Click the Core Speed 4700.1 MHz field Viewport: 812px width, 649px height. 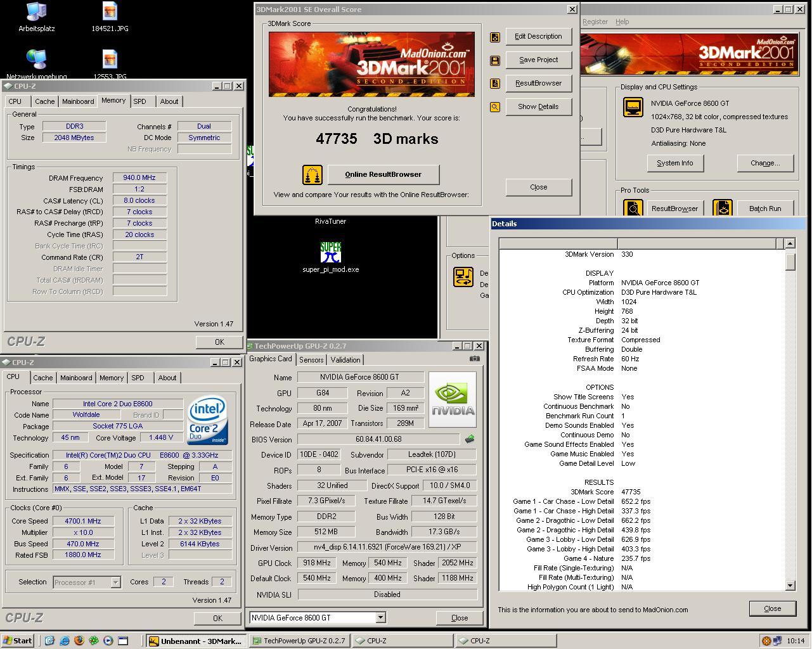82,521
